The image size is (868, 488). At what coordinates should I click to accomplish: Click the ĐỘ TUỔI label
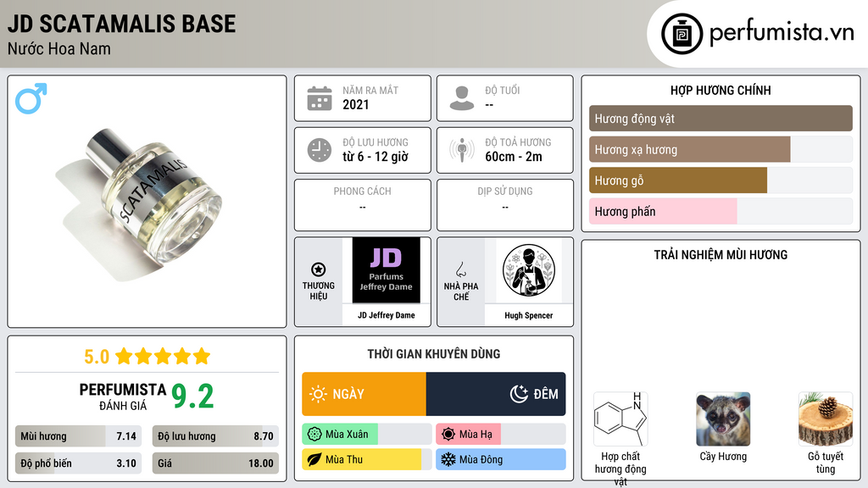(503, 90)
